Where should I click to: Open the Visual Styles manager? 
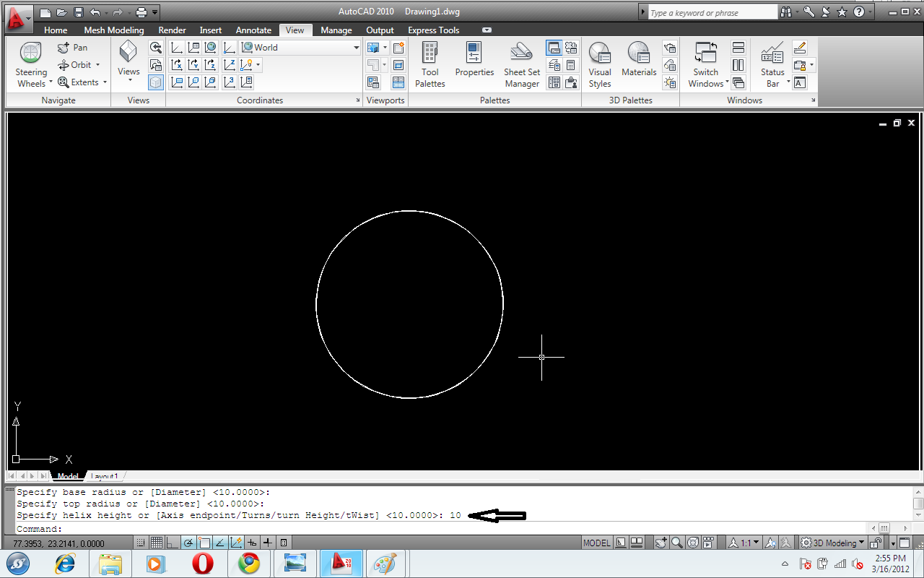click(600, 65)
